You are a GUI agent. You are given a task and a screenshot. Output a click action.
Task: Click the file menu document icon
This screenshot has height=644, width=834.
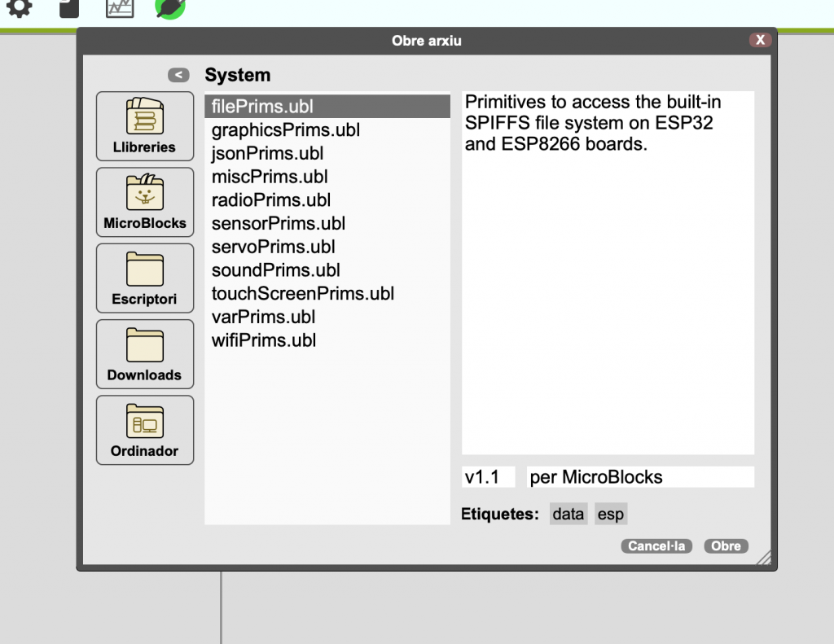(70, 8)
